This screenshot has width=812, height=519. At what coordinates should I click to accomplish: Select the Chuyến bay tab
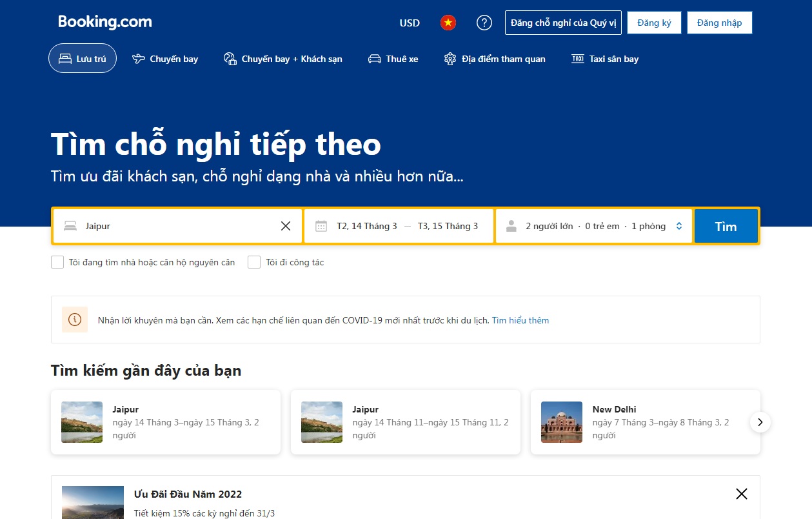pos(165,59)
